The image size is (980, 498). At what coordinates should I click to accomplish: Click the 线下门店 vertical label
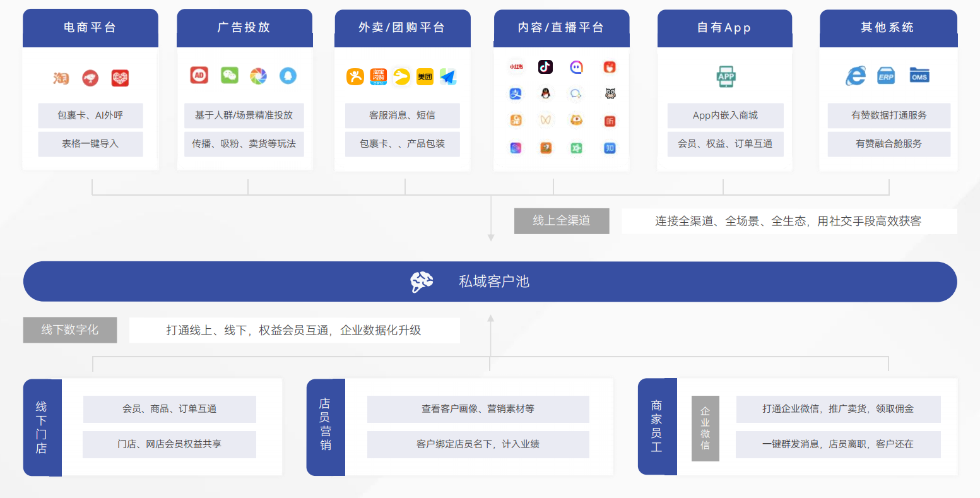42,427
